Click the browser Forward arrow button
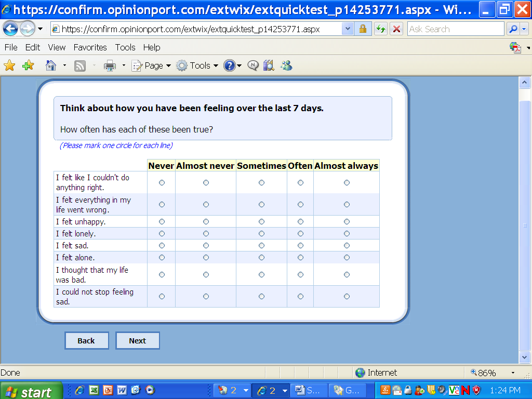Viewport: 532px width, 399px height. [28, 29]
